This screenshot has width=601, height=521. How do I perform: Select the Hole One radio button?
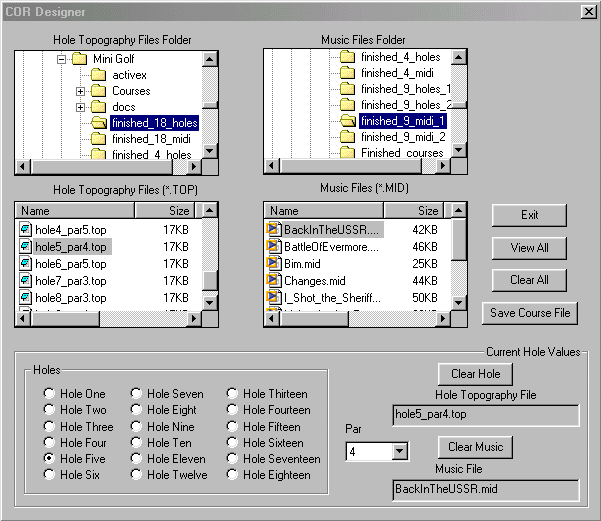click(49, 394)
